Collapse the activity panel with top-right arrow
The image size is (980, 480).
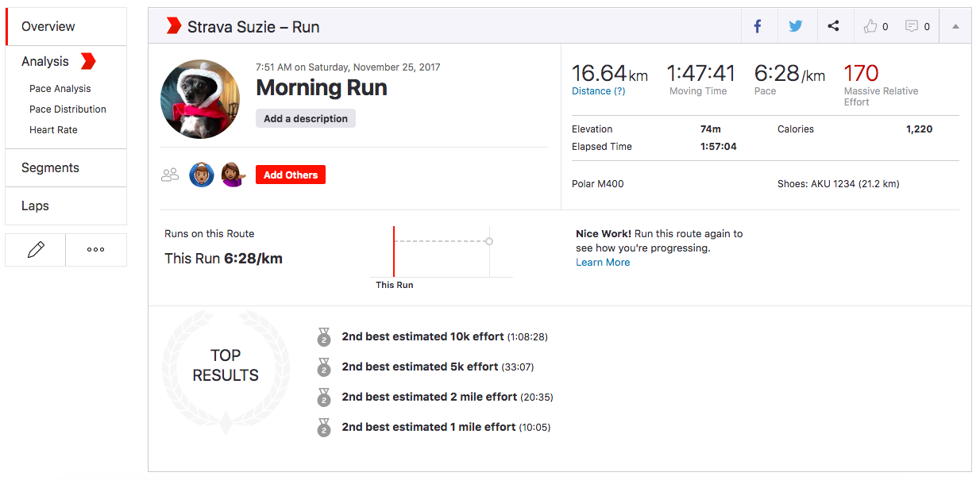(955, 25)
